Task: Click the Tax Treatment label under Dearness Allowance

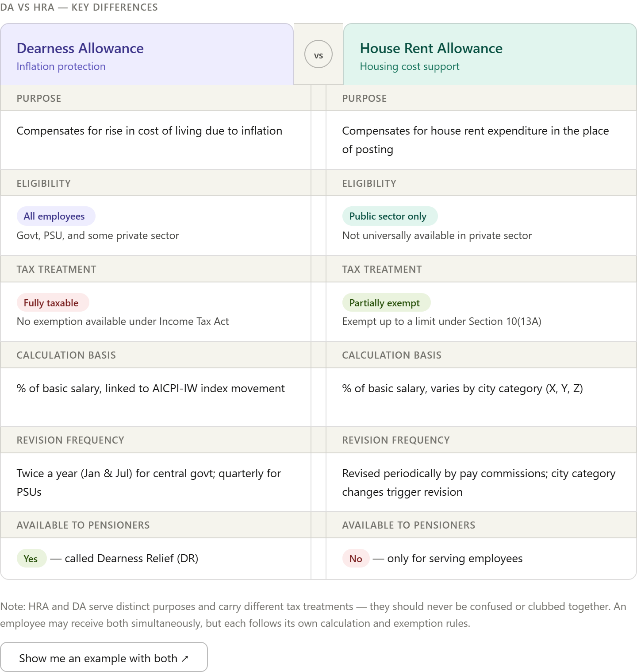Action: (56, 269)
